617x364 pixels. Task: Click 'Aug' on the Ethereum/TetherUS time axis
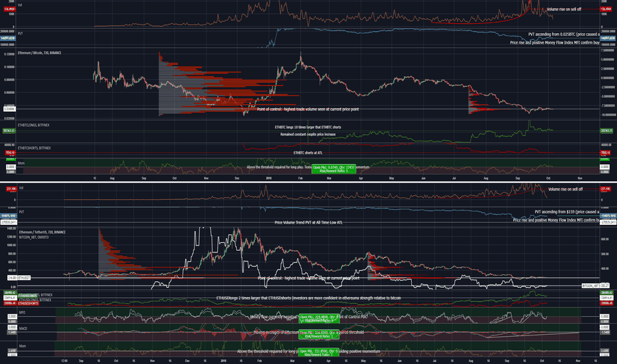470,361
